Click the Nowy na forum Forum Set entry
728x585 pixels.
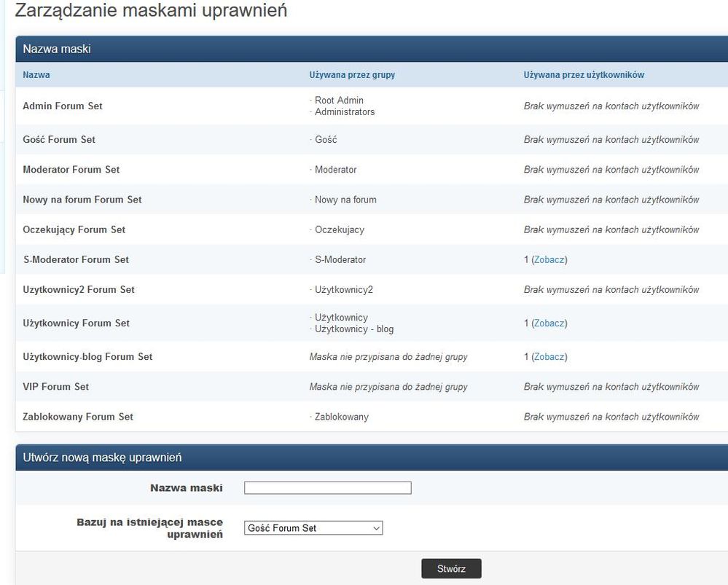click(82, 199)
